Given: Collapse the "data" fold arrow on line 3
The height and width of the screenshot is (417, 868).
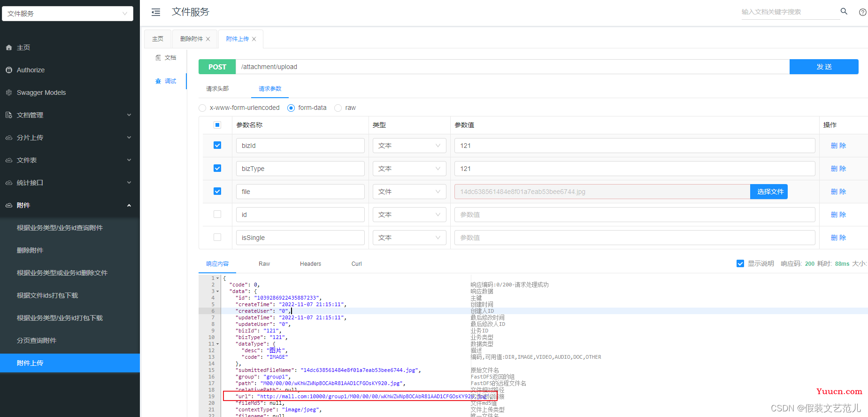Looking at the screenshot, I should [217, 291].
